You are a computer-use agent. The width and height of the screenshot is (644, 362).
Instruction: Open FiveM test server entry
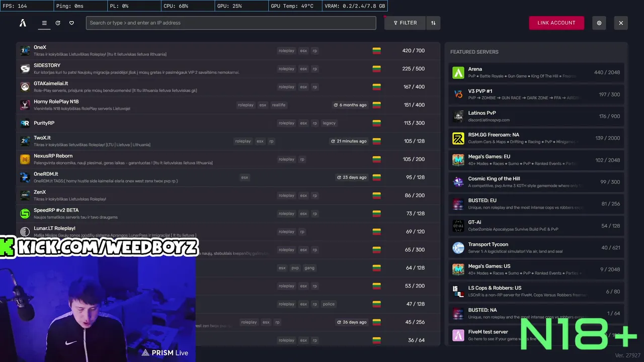[x=536, y=335]
